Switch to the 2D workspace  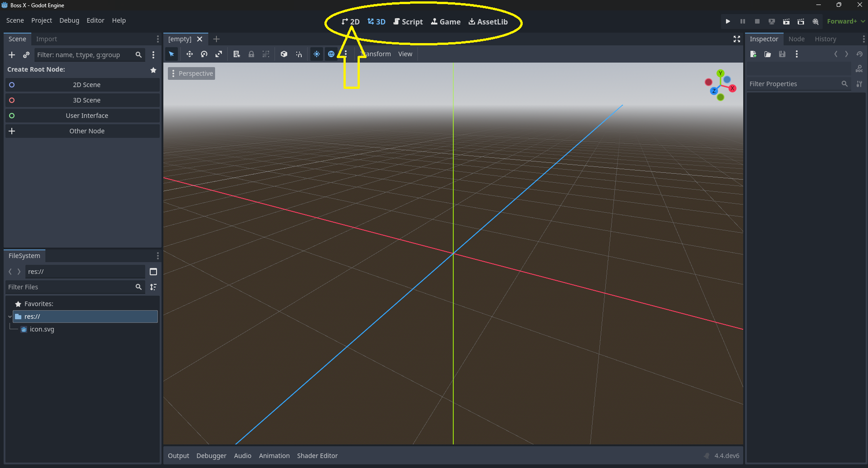coord(350,22)
